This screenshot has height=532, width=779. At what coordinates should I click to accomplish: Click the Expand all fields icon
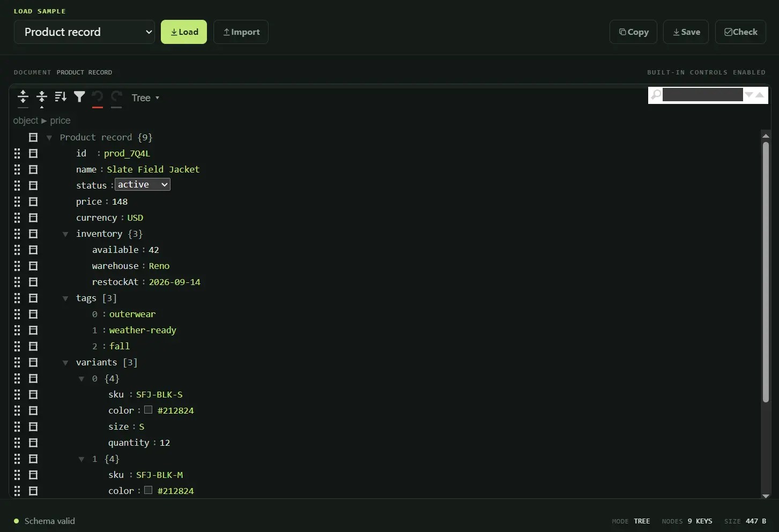coord(23,97)
